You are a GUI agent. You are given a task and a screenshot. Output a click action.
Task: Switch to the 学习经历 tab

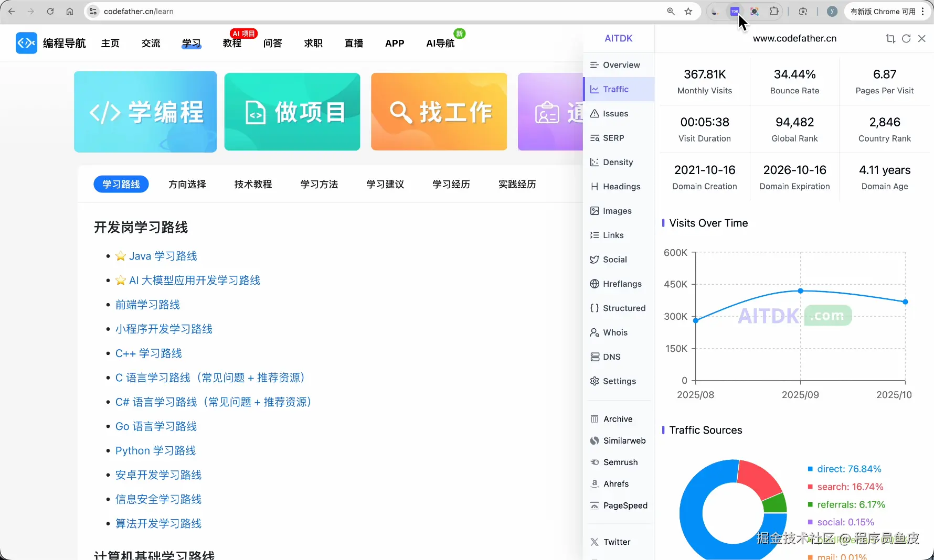[x=451, y=184]
